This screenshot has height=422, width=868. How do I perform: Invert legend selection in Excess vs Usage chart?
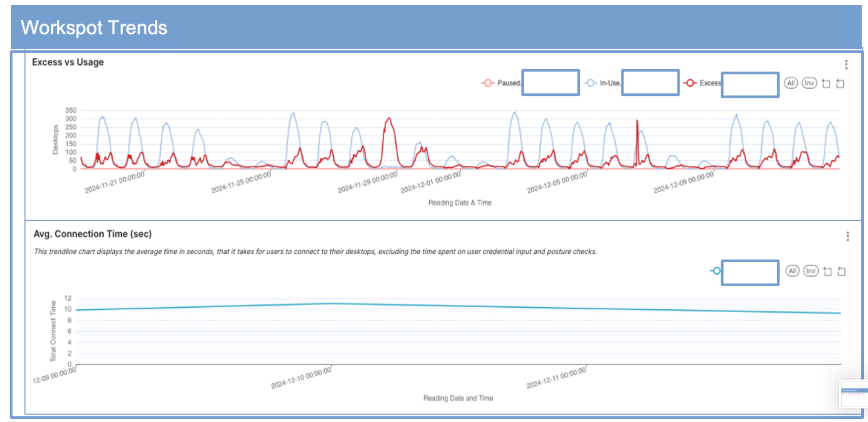click(x=809, y=83)
